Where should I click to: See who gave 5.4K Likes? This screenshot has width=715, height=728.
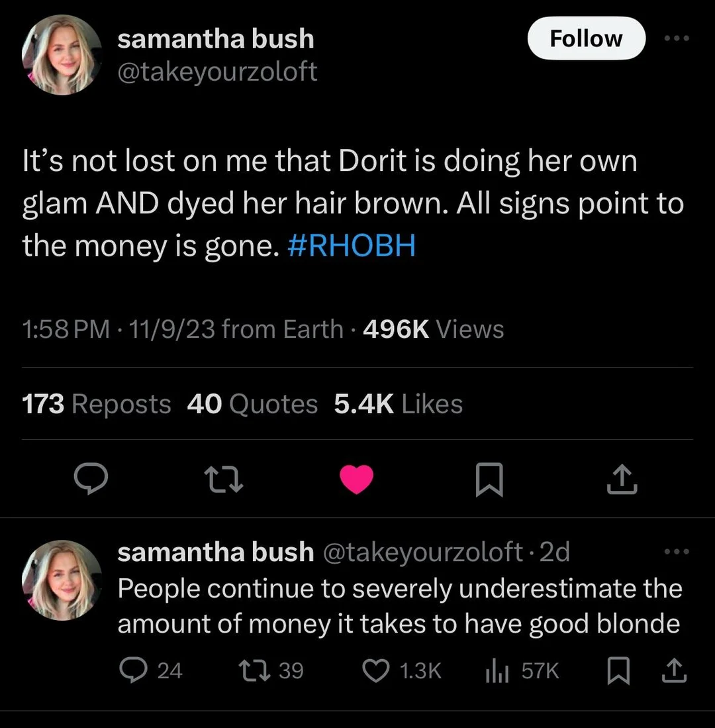tap(398, 403)
